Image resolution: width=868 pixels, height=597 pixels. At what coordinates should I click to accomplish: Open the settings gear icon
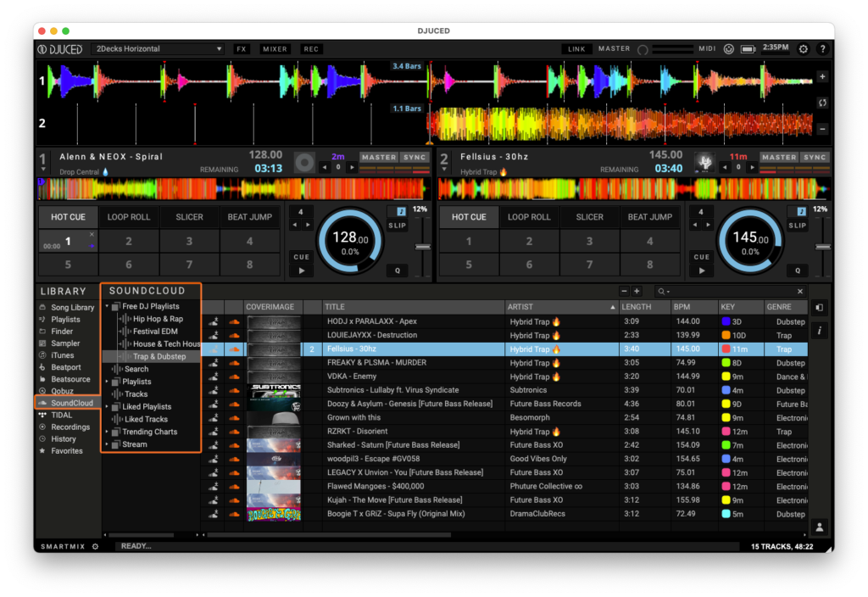(x=804, y=49)
